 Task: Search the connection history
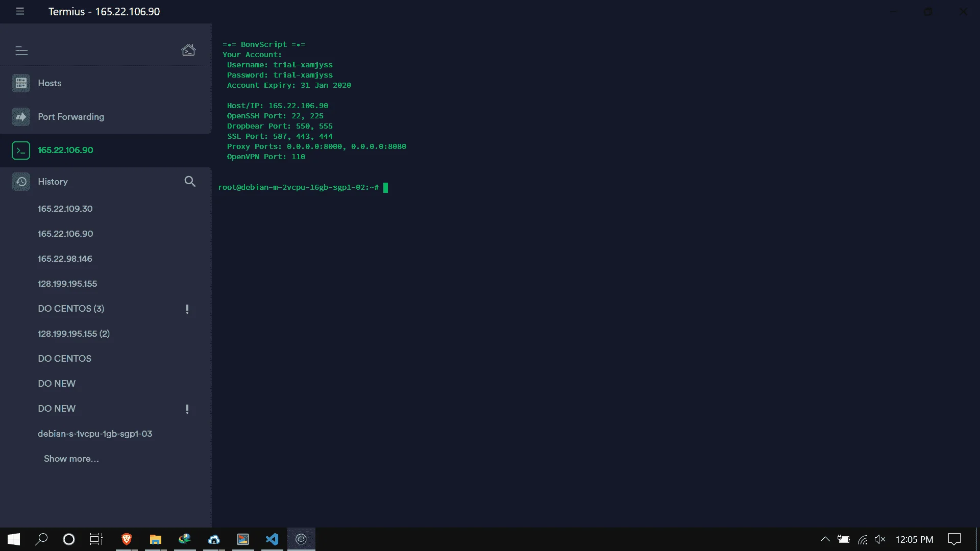tap(190, 182)
